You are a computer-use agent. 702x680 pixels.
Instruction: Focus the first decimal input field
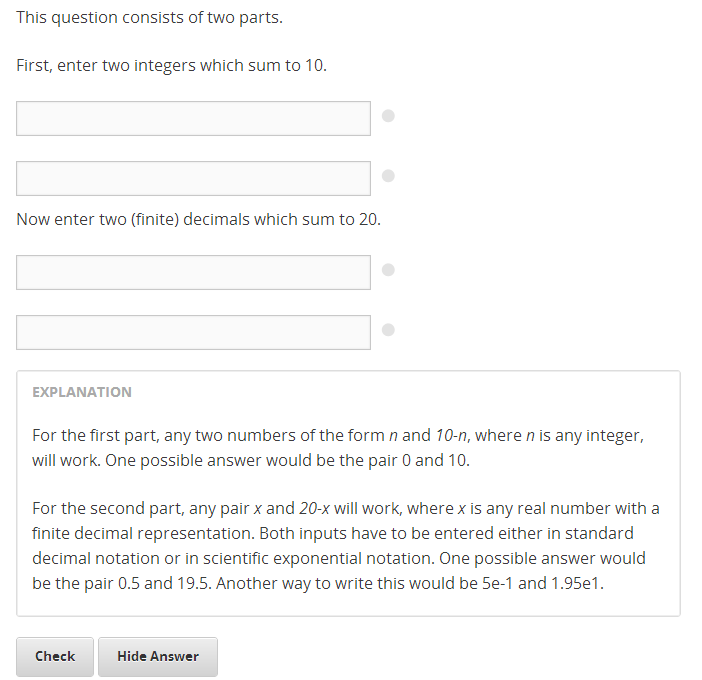pos(193,272)
